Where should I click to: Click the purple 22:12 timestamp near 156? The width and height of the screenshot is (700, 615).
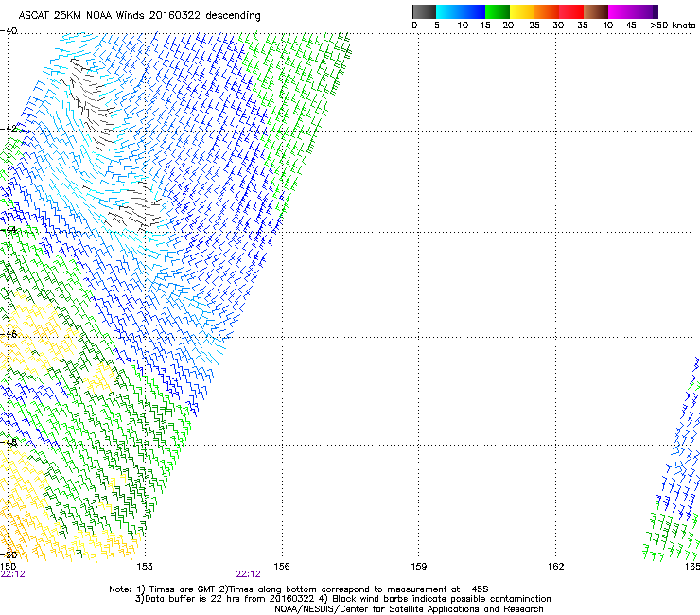[x=248, y=574]
